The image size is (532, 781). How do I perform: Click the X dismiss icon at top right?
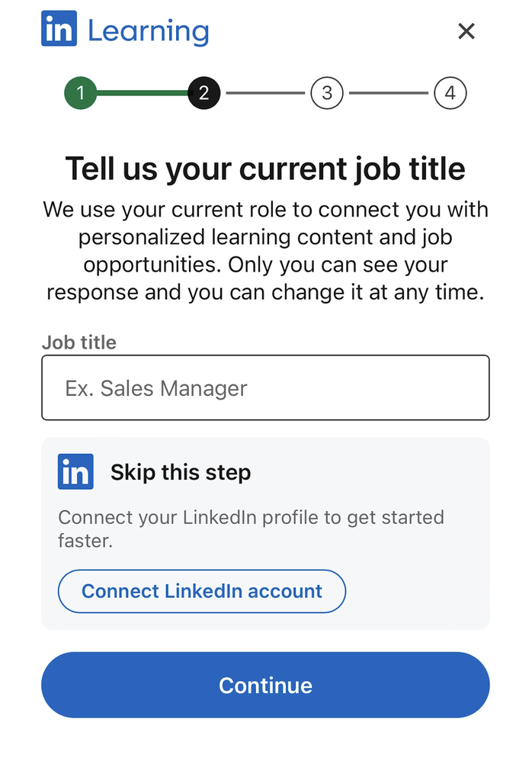coord(466,31)
